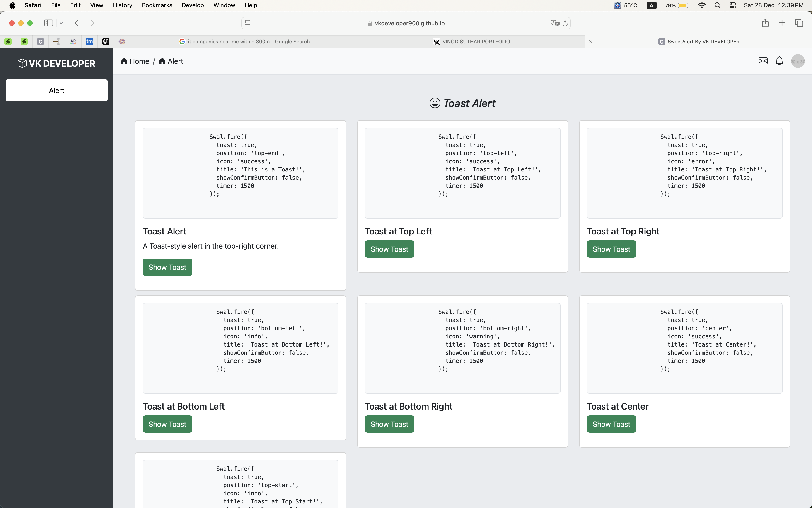
Task: Click the date and time Sat 28 Dec
Action: point(774,5)
